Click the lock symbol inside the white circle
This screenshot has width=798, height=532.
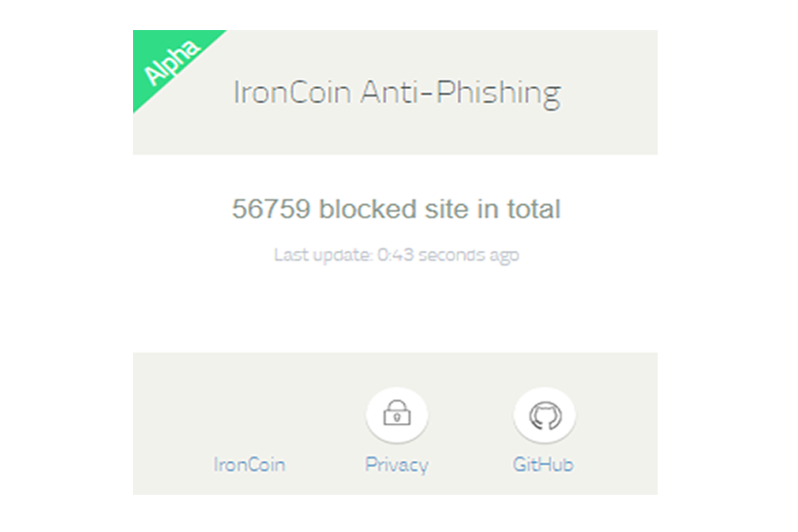point(397,414)
